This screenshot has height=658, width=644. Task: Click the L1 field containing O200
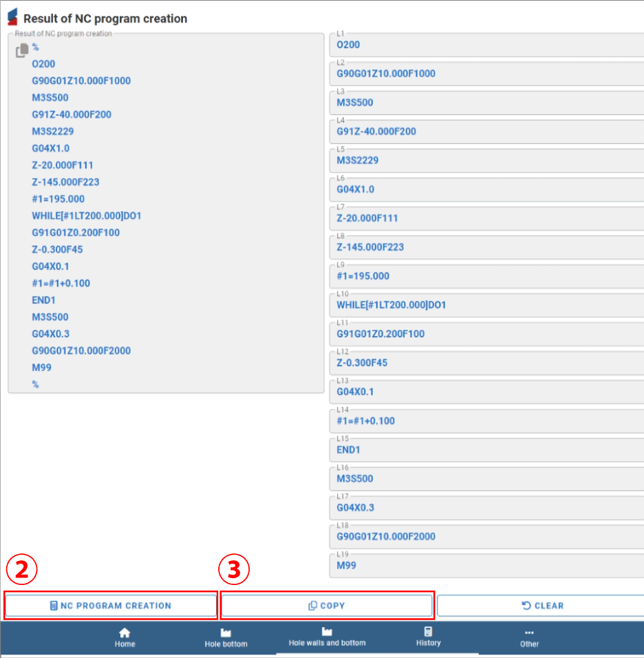[x=486, y=45]
